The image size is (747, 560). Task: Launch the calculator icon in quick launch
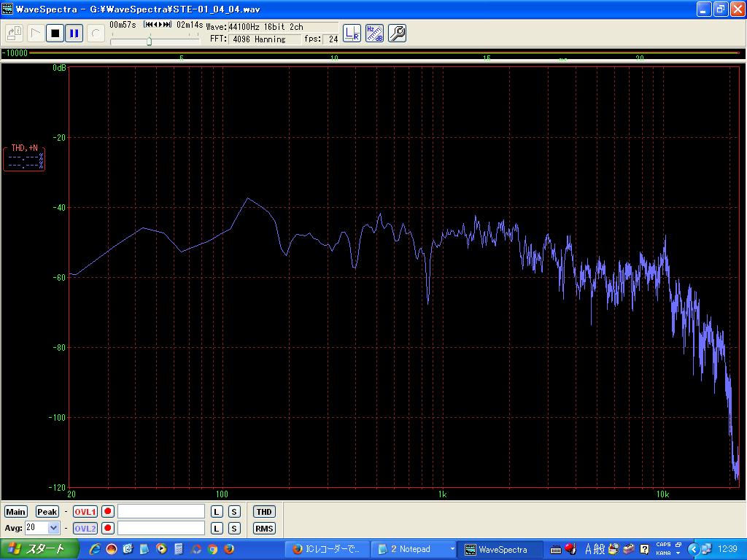178,549
